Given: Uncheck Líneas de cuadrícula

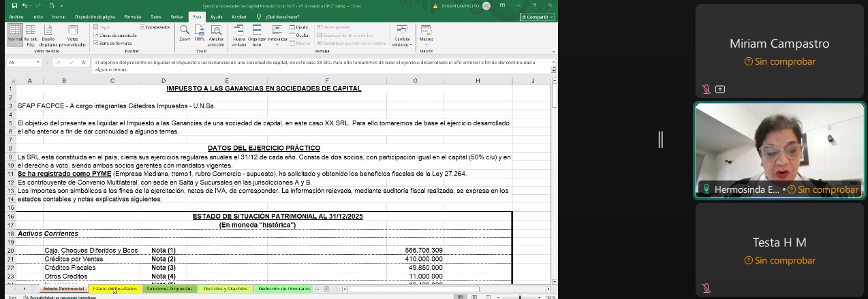Looking at the screenshot, I should pos(96,35).
